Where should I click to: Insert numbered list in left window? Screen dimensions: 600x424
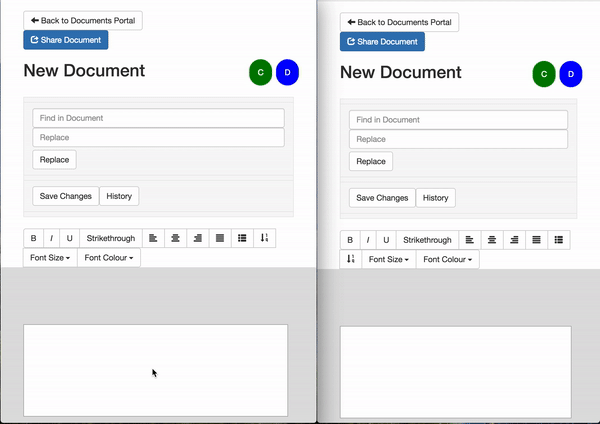(x=264, y=238)
